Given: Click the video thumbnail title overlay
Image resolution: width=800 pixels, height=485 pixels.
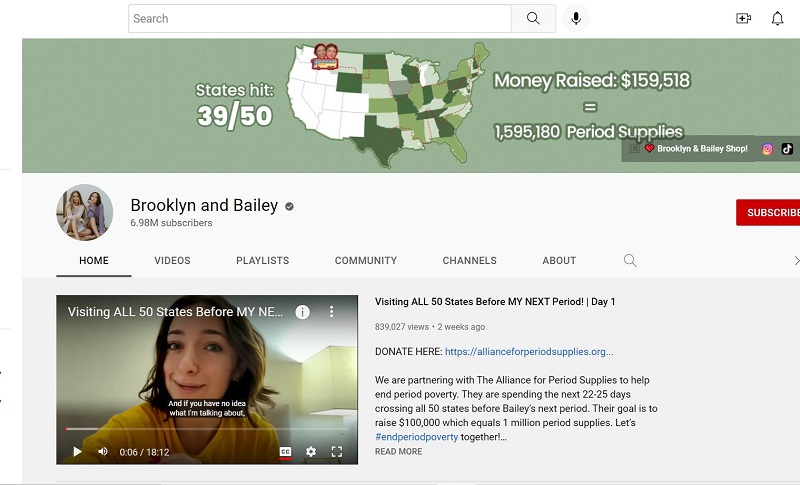Looking at the screenshot, I should click(x=175, y=312).
